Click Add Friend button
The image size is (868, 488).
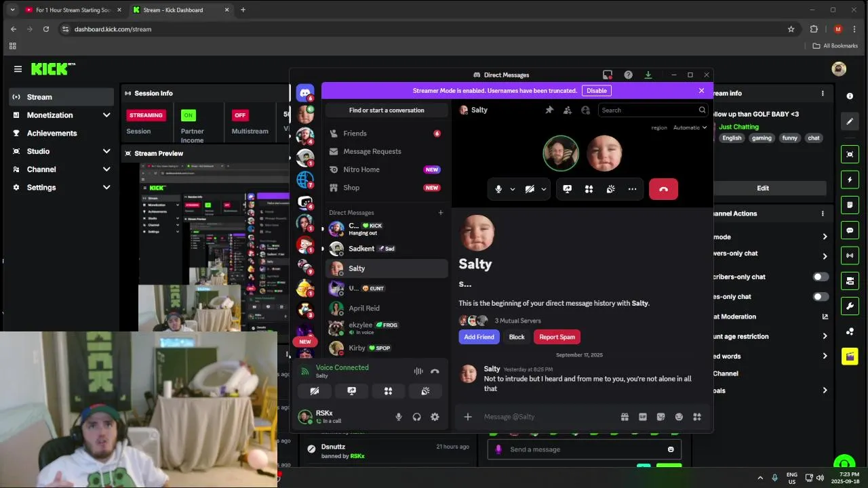479,337
